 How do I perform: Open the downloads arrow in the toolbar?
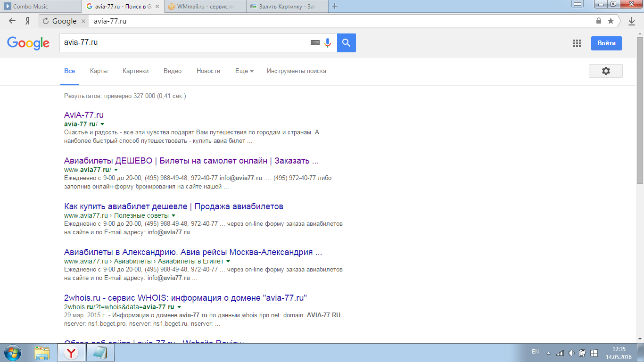point(632,21)
